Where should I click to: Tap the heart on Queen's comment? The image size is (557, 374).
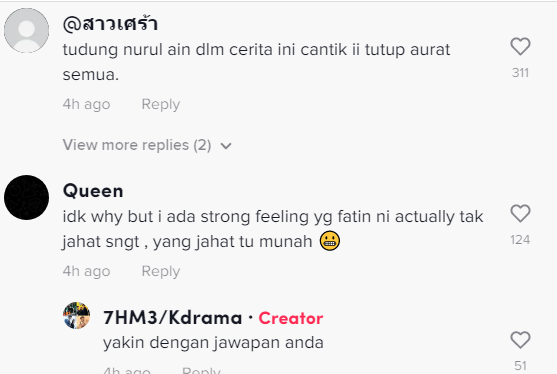point(520,213)
